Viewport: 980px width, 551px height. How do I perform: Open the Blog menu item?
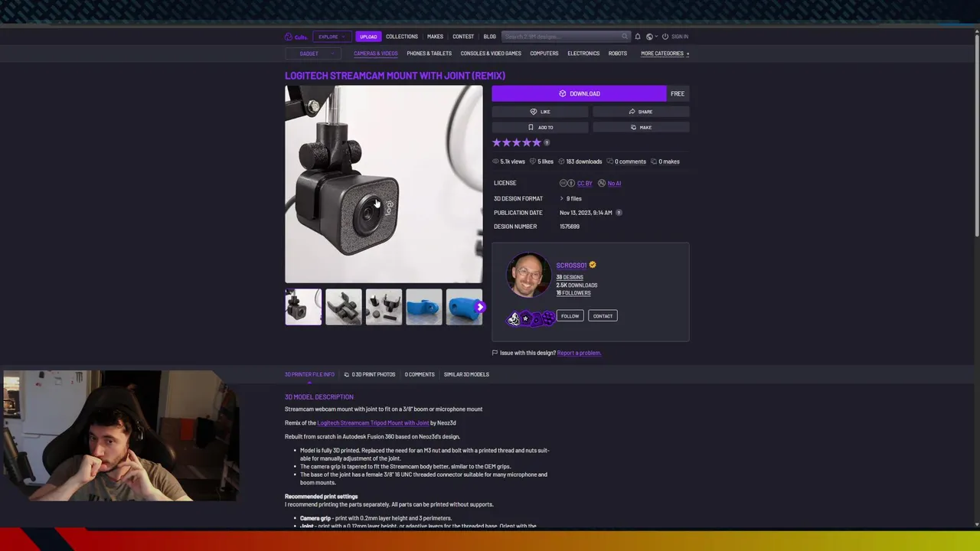pyautogui.click(x=490, y=37)
